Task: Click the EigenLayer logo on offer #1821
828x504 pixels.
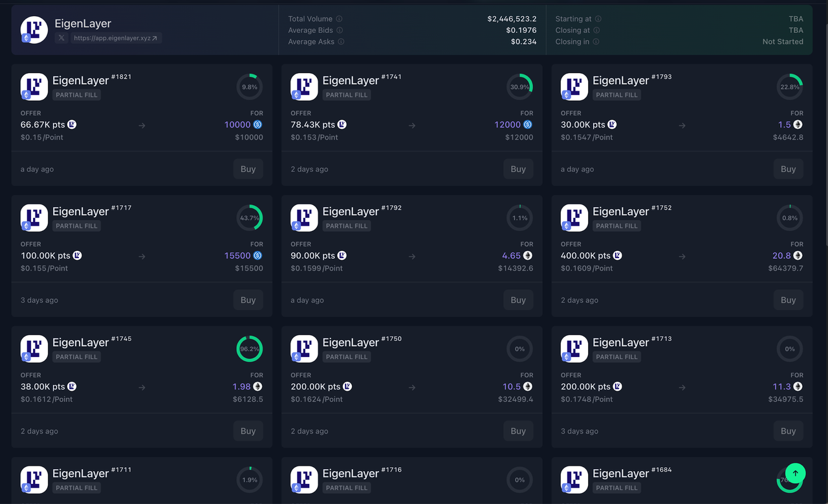Action: point(34,87)
